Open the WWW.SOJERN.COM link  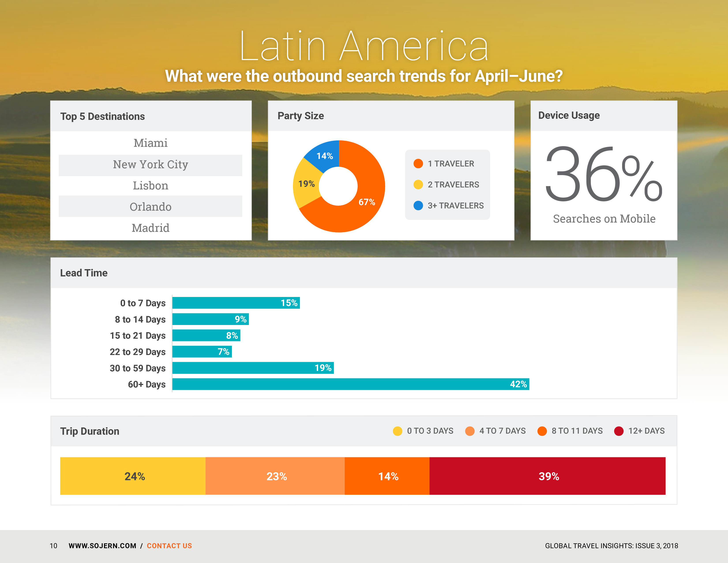pos(102,546)
